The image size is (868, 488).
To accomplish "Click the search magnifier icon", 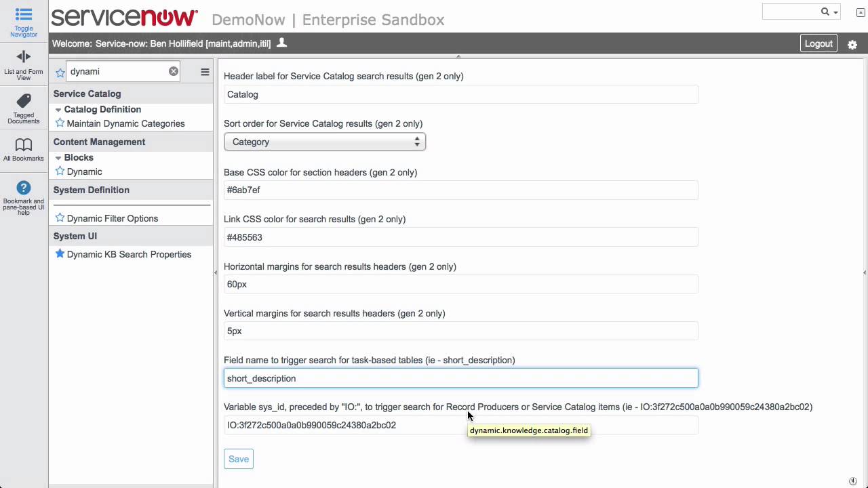I will (x=823, y=12).
